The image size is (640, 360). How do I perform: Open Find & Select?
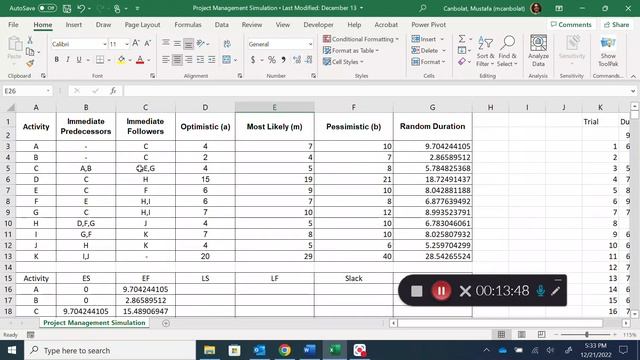tap(507, 52)
